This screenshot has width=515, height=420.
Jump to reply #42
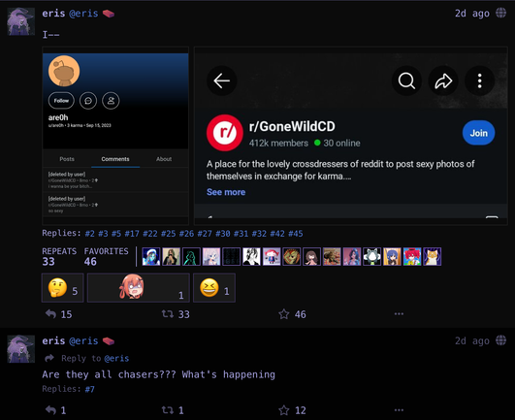(x=277, y=234)
